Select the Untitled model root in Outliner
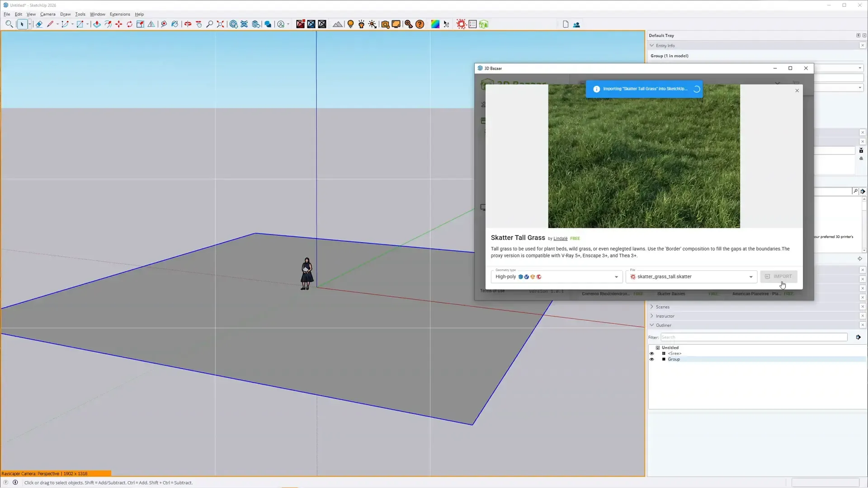Image resolution: width=868 pixels, height=488 pixels. pyautogui.click(x=670, y=347)
